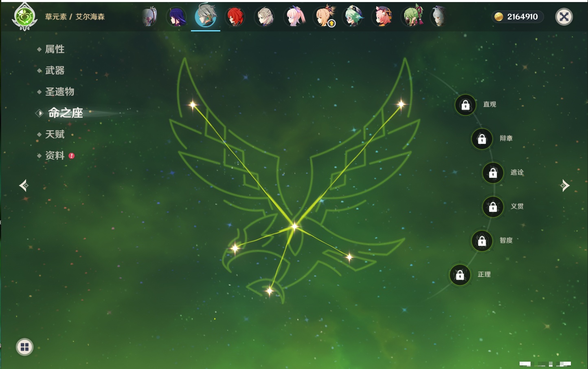
Task: View the locked 义贯 constellation node
Action: [x=493, y=207]
